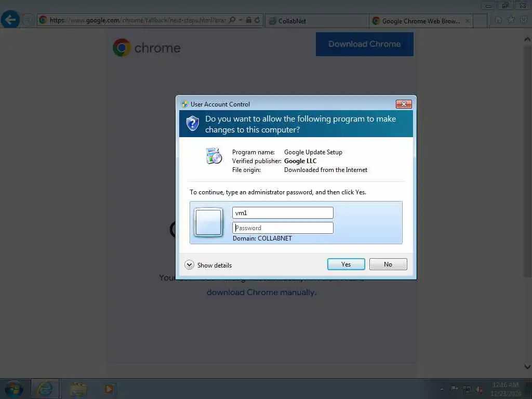Viewport: 532px width, 399px height.
Task: Click the Download Chrome button
Action: [x=364, y=44]
